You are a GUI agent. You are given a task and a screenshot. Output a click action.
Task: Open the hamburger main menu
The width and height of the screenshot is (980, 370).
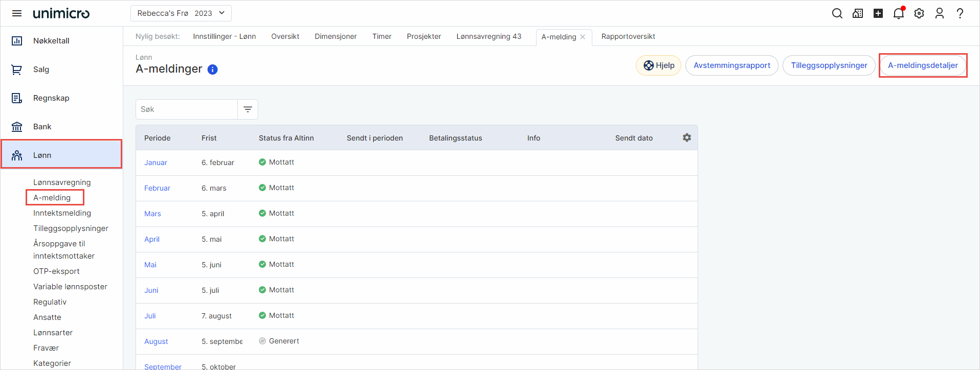point(17,13)
